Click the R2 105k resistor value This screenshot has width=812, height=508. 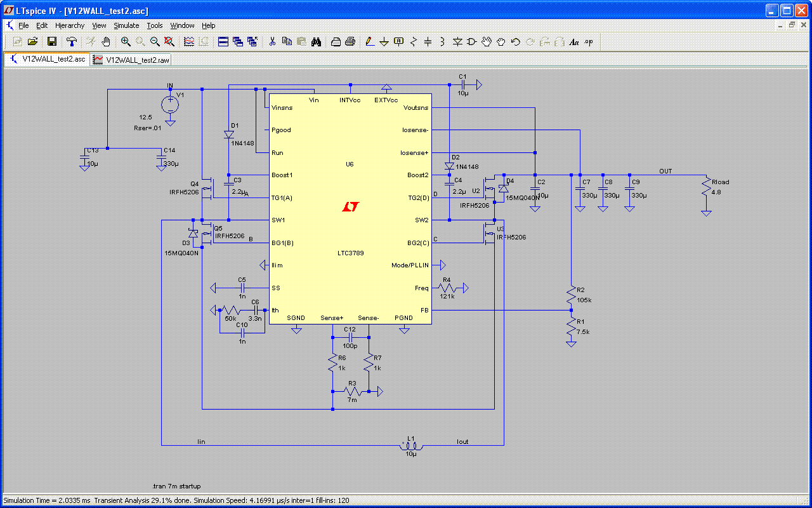pyautogui.click(x=584, y=300)
